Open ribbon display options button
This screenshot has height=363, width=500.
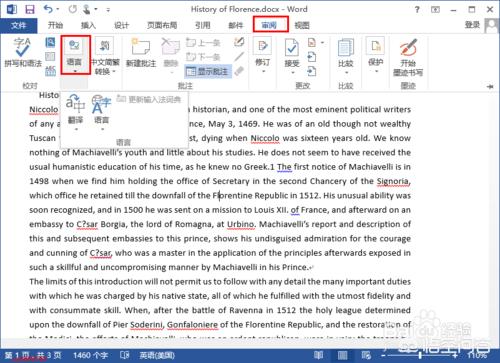pos(435,9)
